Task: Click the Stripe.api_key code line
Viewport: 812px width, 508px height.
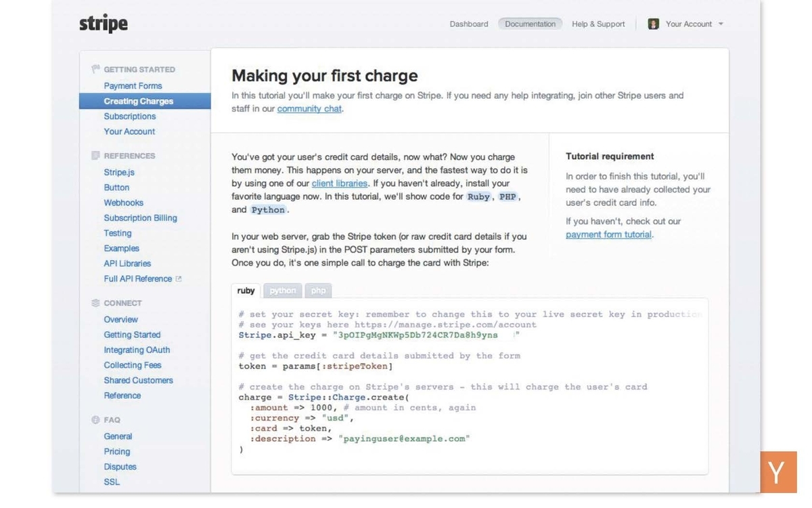Action: tap(379, 335)
